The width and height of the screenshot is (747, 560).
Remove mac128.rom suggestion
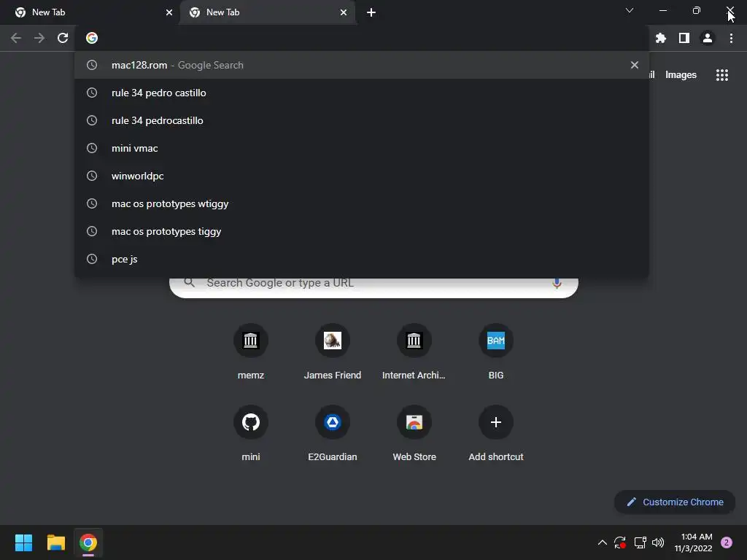635,65
